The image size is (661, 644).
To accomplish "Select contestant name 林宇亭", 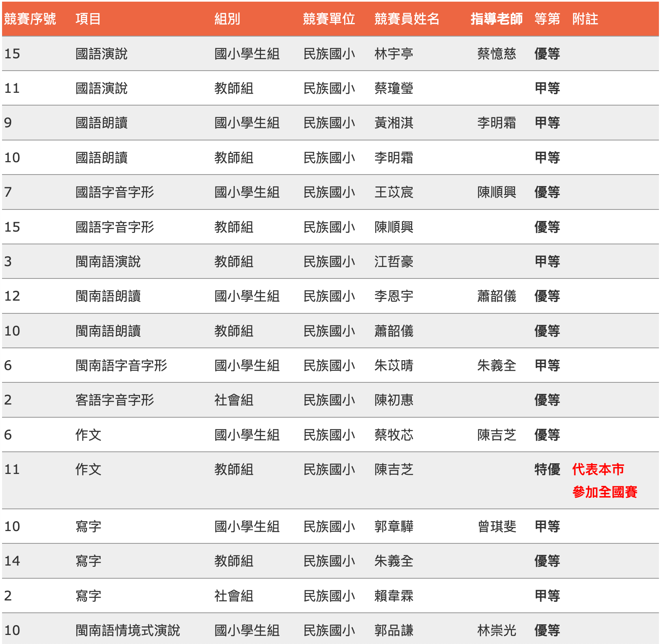I will [393, 54].
